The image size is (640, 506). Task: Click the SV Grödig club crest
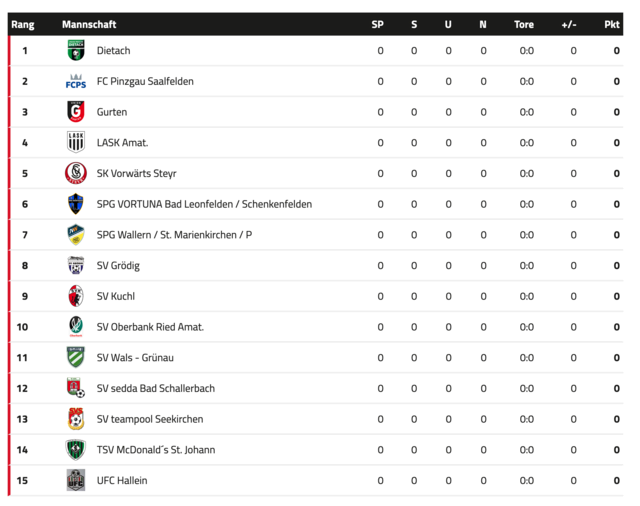click(76, 265)
